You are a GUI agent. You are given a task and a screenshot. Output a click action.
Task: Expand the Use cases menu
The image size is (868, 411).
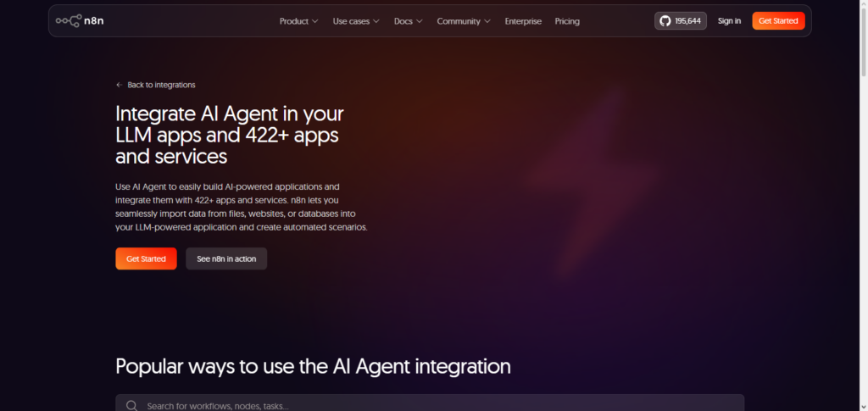click(356, 21)
